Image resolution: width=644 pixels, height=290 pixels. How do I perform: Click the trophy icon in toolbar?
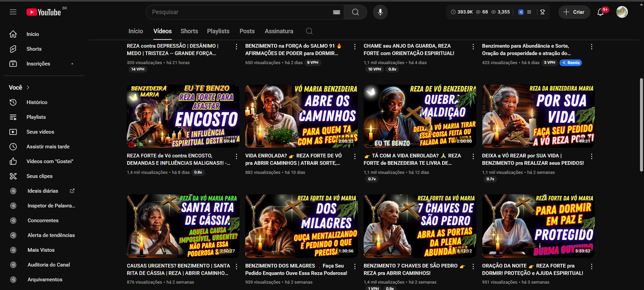[543, 12]
